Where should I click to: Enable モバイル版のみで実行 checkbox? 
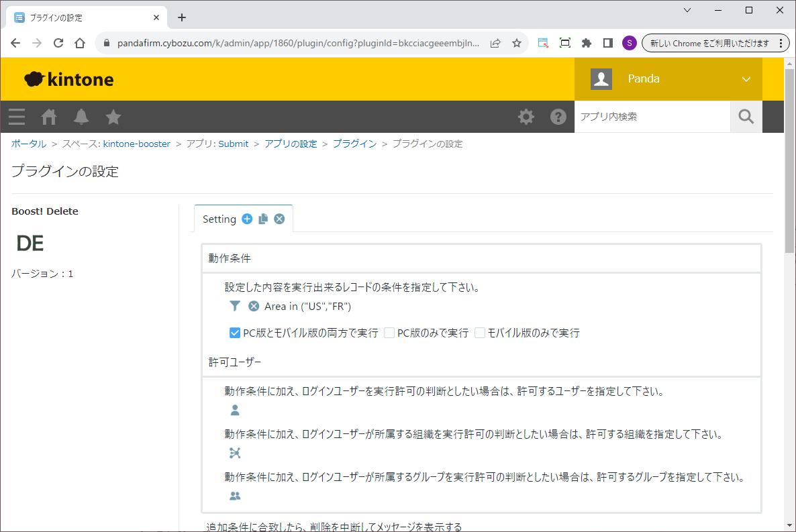(x=479, y=333)
